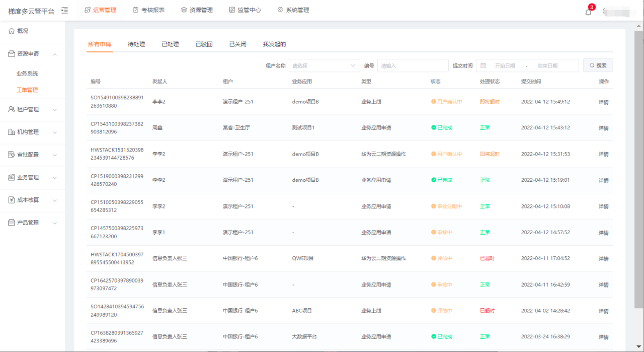Focus the 编号 search input field
This screenshot has width=644, height=352.
[x=413, y=65]
